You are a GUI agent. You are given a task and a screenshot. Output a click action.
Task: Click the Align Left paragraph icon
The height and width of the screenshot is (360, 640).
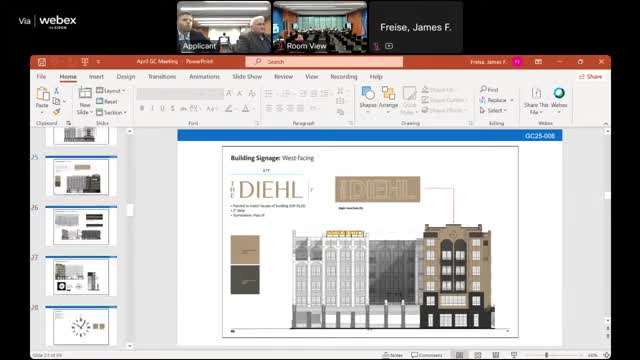269,109
